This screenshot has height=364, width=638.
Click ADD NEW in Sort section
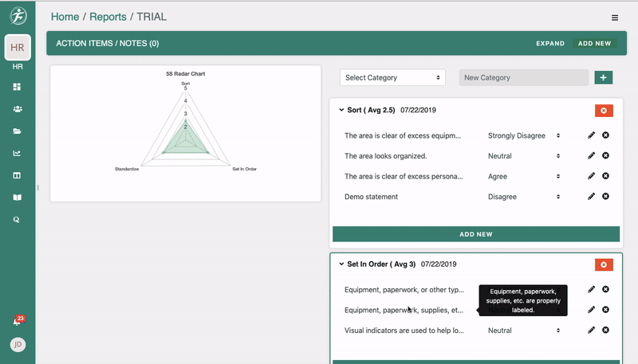[x=475, y=234]
